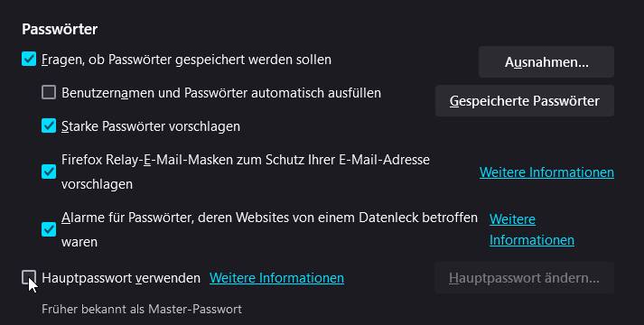Click the Passwörter section heading

(x=60, y=29)
